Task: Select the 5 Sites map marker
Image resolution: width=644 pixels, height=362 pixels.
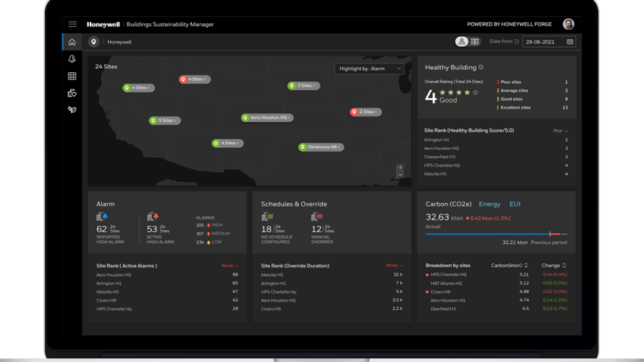Action: (x=165, y=121)
